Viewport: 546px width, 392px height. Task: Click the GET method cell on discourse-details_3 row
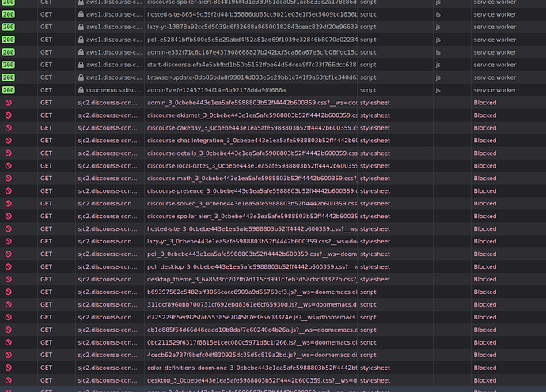click(x=47, y=153)
